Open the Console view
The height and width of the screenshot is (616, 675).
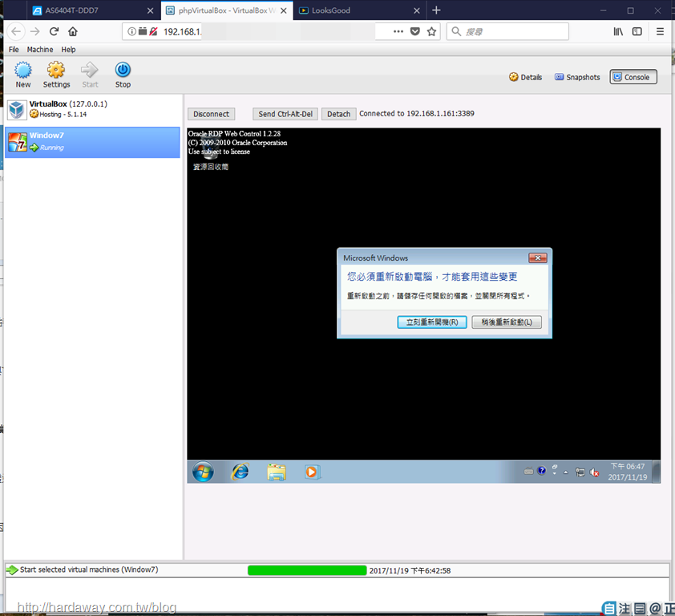(633, 77)
